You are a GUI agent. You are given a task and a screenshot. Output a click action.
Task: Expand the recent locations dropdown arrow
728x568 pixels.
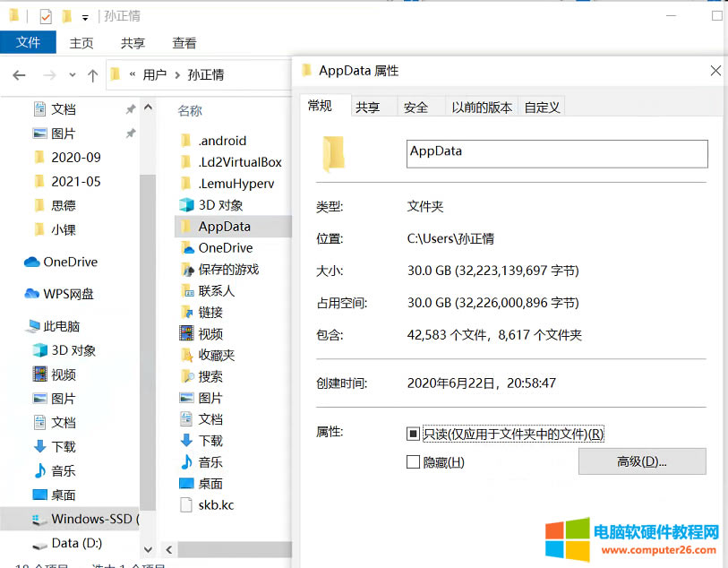pyautogui.click(x=71, y=75)
